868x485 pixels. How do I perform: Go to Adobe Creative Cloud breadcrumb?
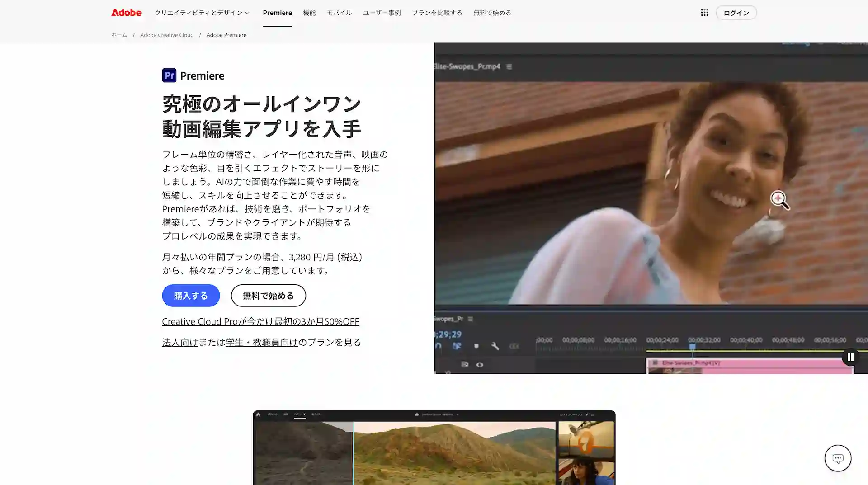pyautogui.click(x=166, y=35)
